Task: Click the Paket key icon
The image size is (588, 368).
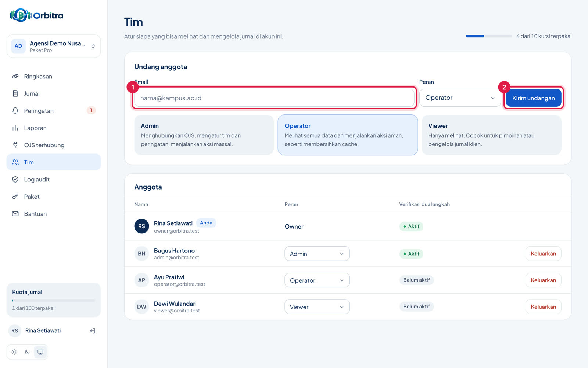Action: click(15, 197)
